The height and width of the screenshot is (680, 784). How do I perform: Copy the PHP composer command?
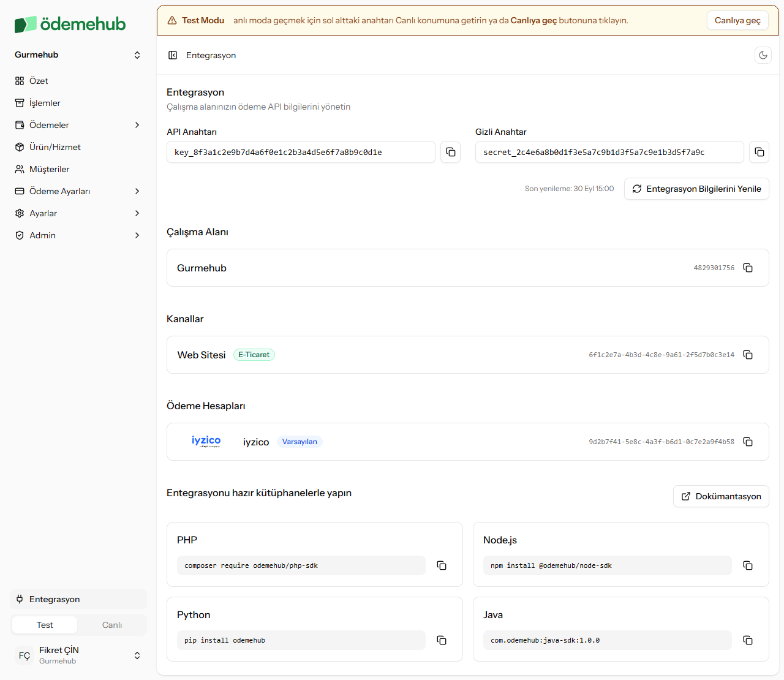click(x=442, y=565)
